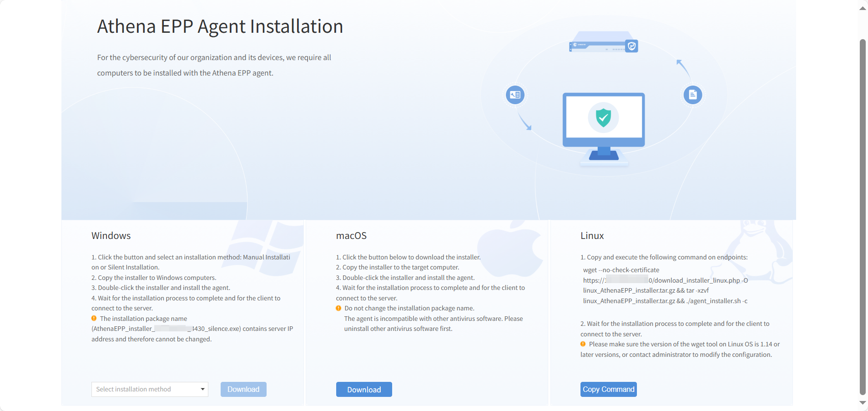The width and height of the screenshot is (868, 411).
Task: Click 'Copy the installer to Windows computers.' step
Action: point(154,278)
